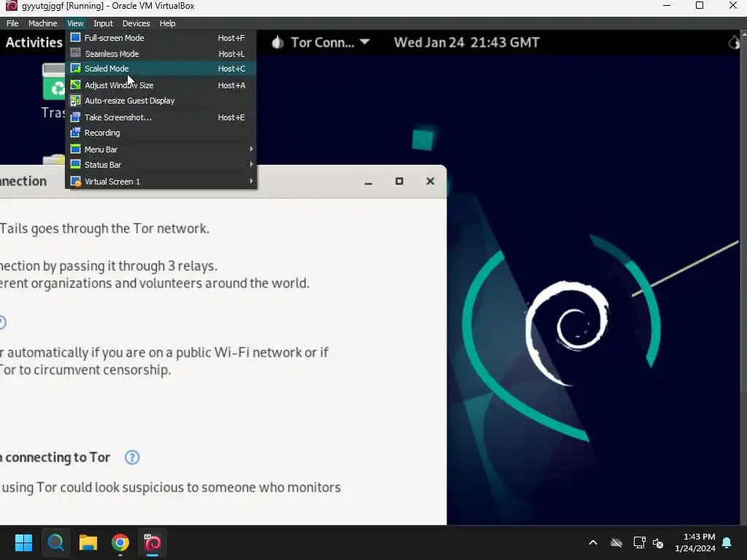Click the network display tray icon
This screenshot has width=747, height=560.
(x=639, y=542)
